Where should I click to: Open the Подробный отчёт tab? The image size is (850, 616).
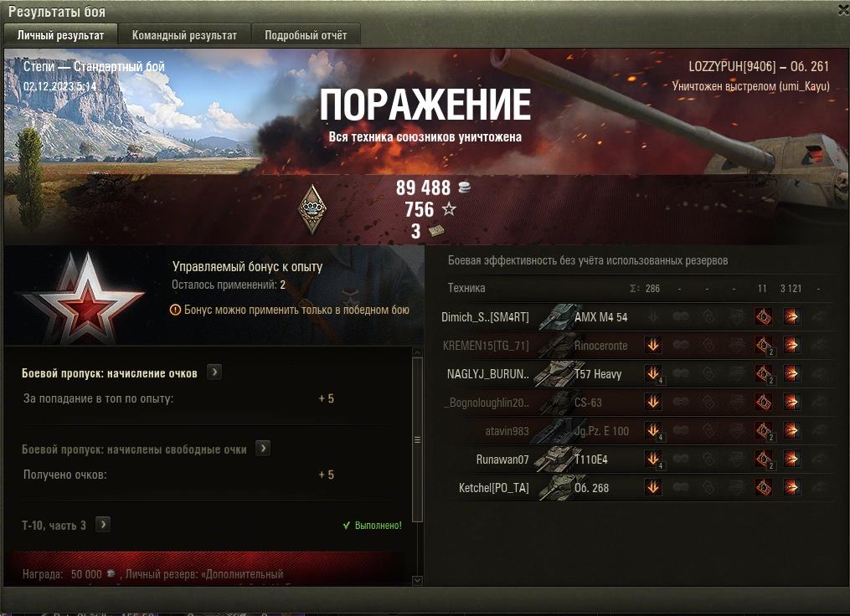pos(306,35)
